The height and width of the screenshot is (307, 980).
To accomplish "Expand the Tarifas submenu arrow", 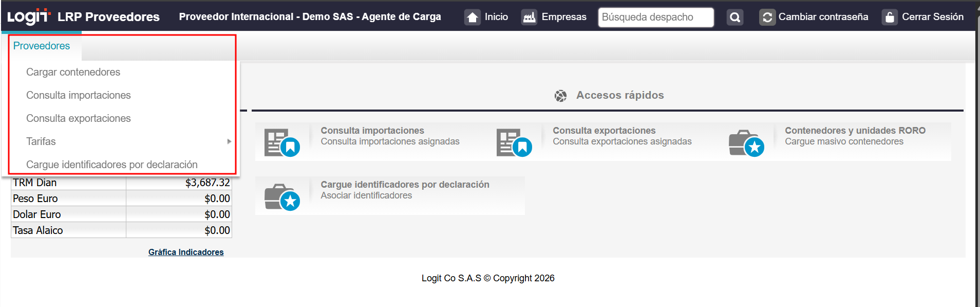I will [229, 141].
